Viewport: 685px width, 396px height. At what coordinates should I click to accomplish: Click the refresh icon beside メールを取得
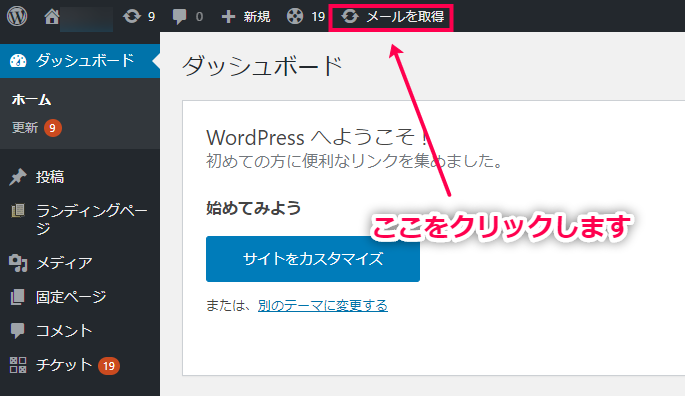click(350, 17)
